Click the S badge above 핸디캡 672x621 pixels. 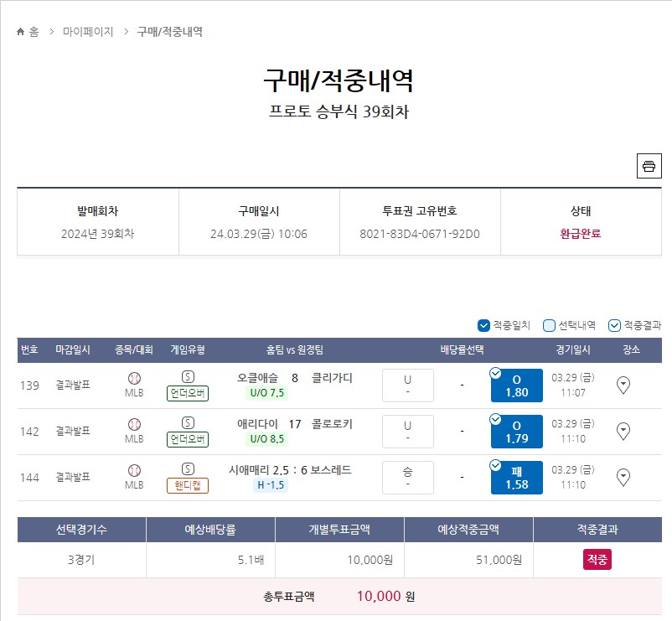[188, 468]
